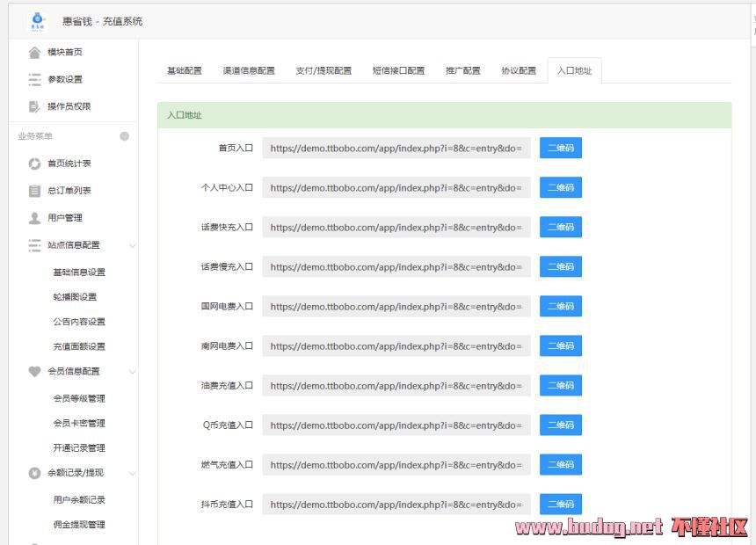The height and width of the screenshot is (545, 756).
Task: Show 二维码 for 首页入口
Action: coord(560,149)
